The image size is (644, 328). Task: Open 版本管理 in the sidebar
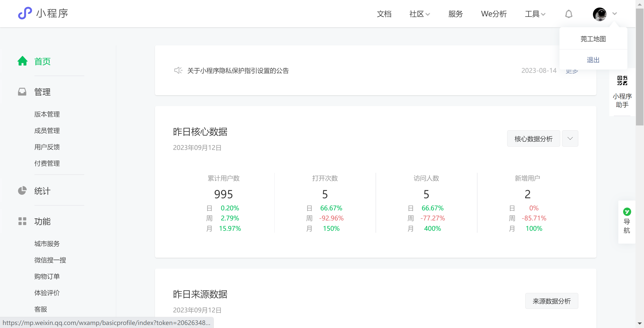[47, 114]
